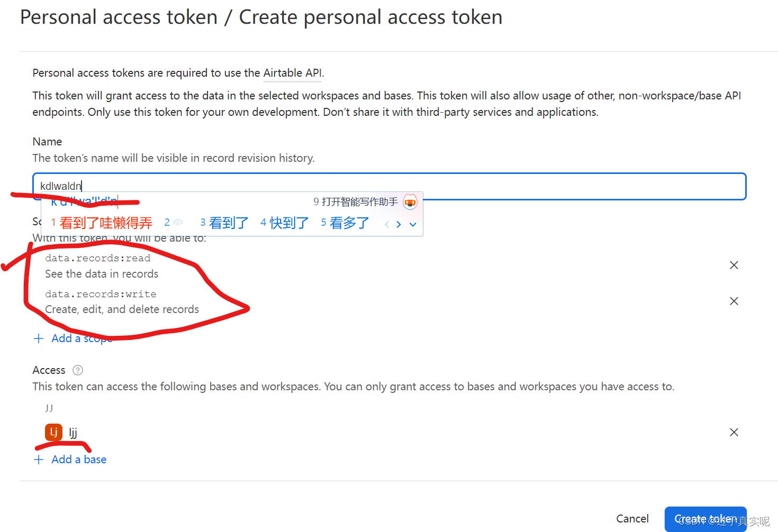Open the Access help question icon
This screenshot has width=778, height=532.
coord(78,370)
